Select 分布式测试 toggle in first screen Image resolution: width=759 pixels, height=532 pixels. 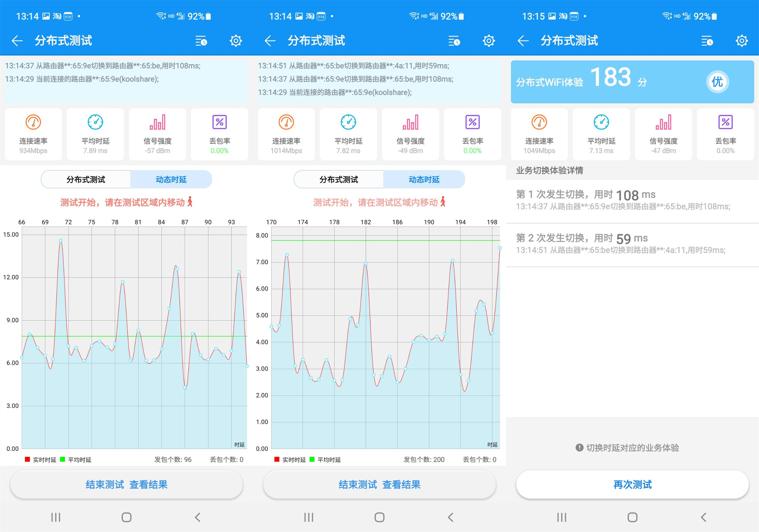click(86, 179)
